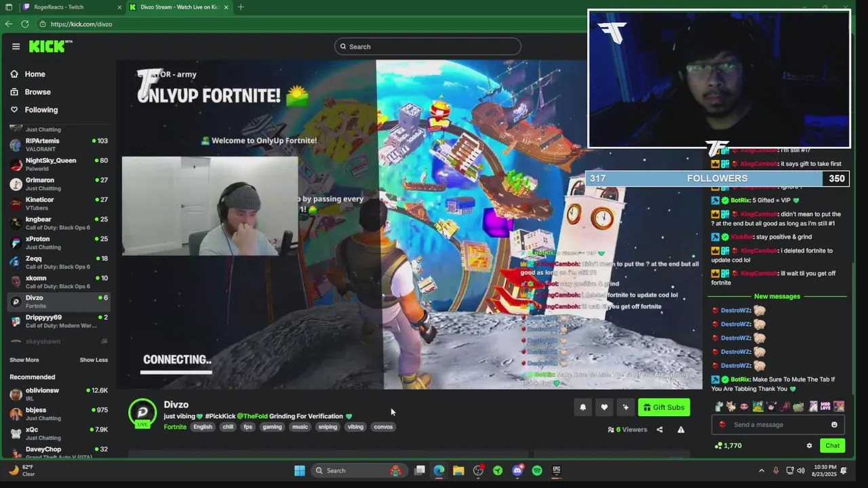Open Following in sidebar

click(x=41, y=109)
